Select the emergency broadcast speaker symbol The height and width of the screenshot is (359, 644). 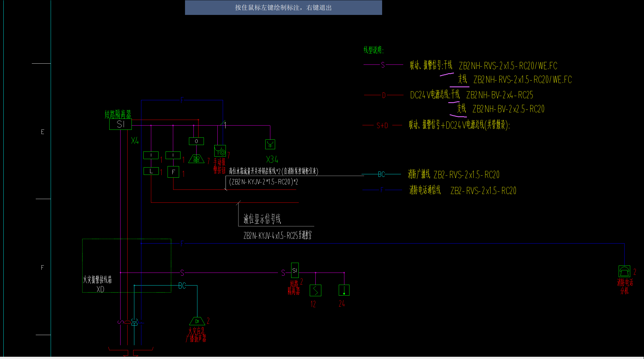197,321
